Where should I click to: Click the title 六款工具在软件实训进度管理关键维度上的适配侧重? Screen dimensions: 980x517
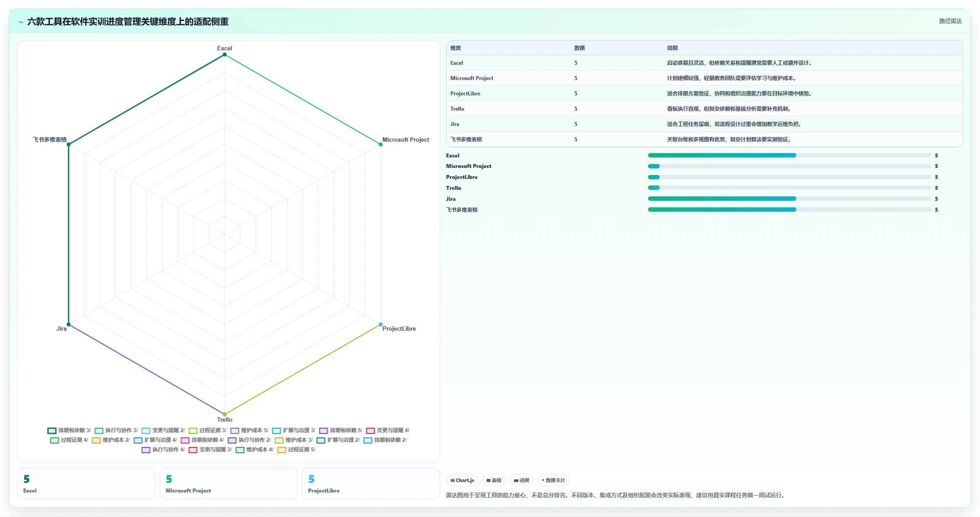(x=128, y=21)
